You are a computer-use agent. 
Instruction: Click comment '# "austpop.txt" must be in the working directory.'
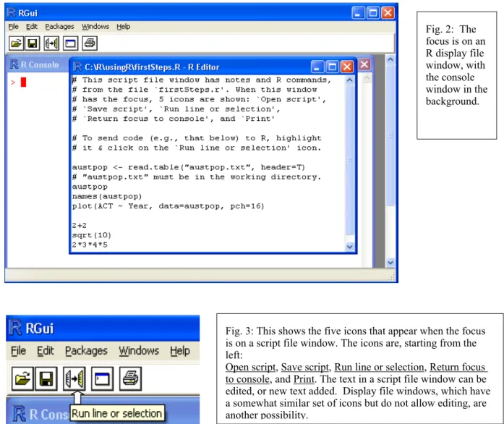click(197, 177)
